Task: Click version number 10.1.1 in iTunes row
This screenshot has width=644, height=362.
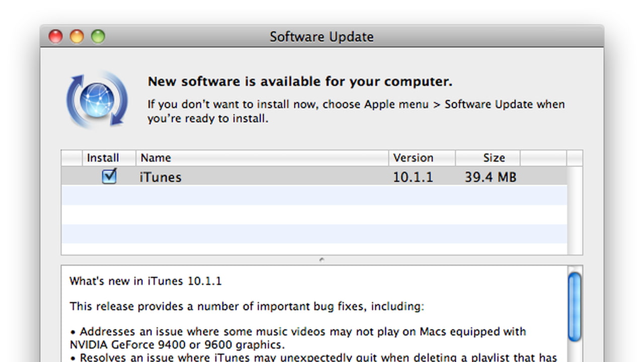Action: coord(413,177)
